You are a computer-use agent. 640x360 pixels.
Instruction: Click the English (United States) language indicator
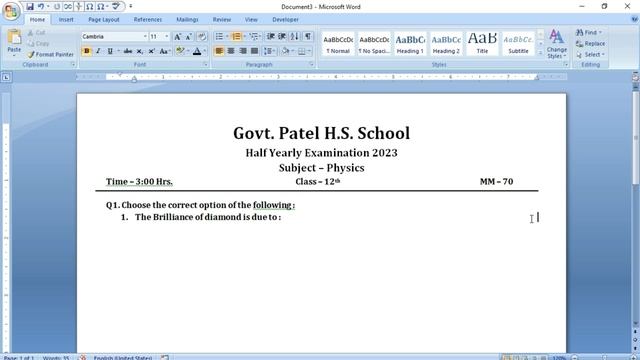[x=122, y=358]
